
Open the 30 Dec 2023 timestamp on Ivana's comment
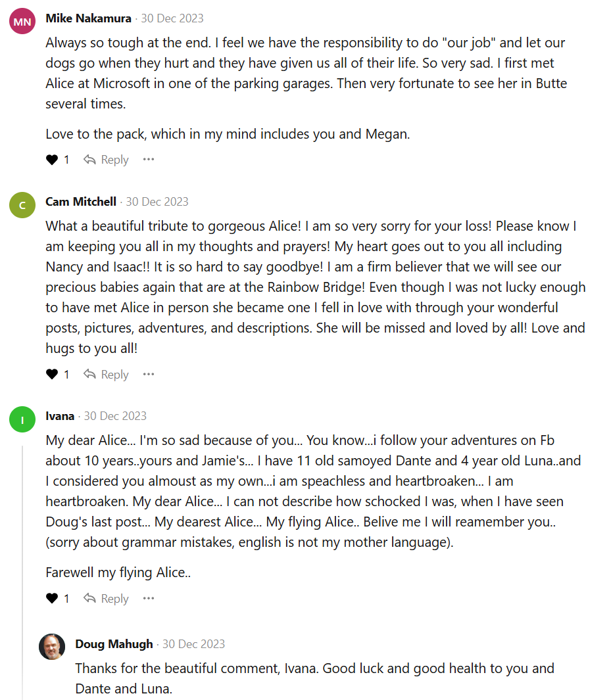(x=115, y=416)
